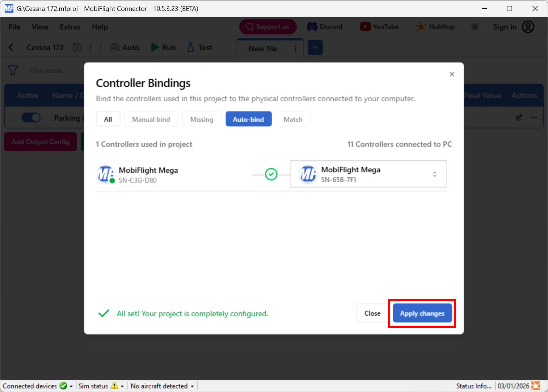Click the filter funnel icon

click(x=13, y=70)
